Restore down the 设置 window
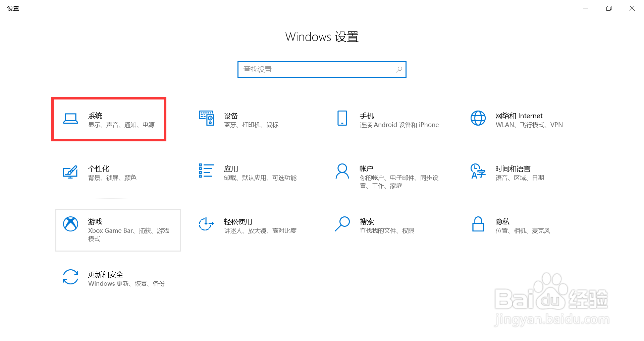The image size is (644, 341). point(609,8)
